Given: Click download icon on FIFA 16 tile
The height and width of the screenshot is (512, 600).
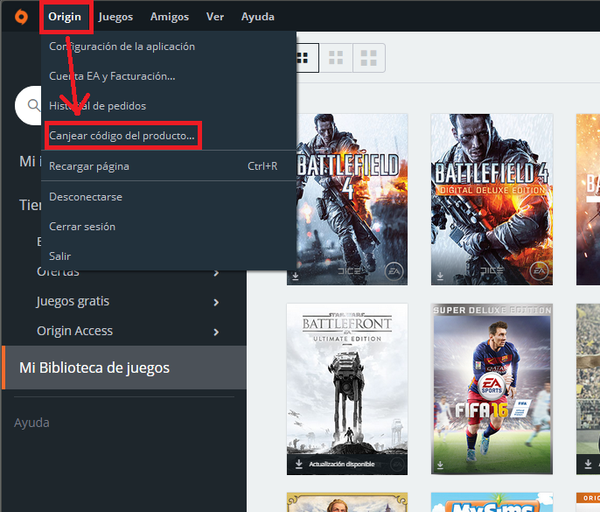Looking at the screenshot, I should click(x=440, y=465).
